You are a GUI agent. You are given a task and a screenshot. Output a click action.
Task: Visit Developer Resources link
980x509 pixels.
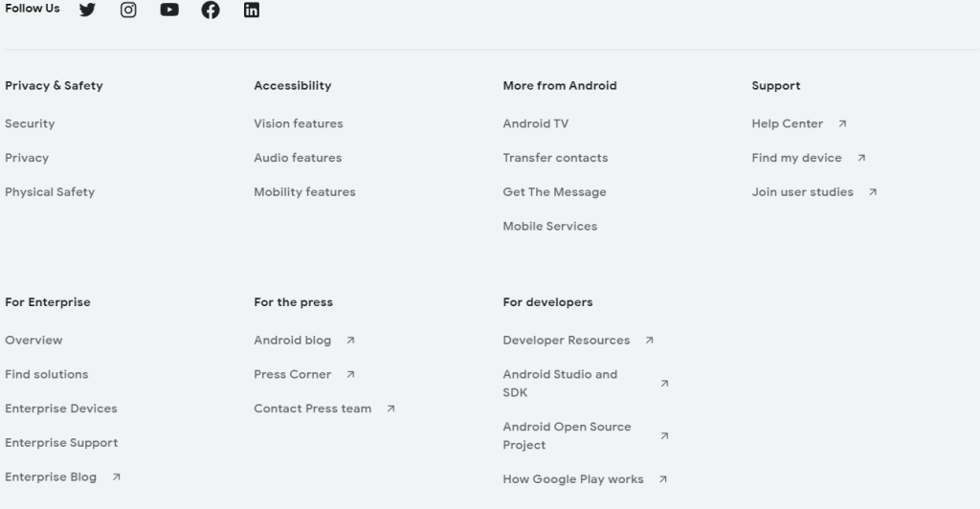pyautogui.click(x=566, y=341)
